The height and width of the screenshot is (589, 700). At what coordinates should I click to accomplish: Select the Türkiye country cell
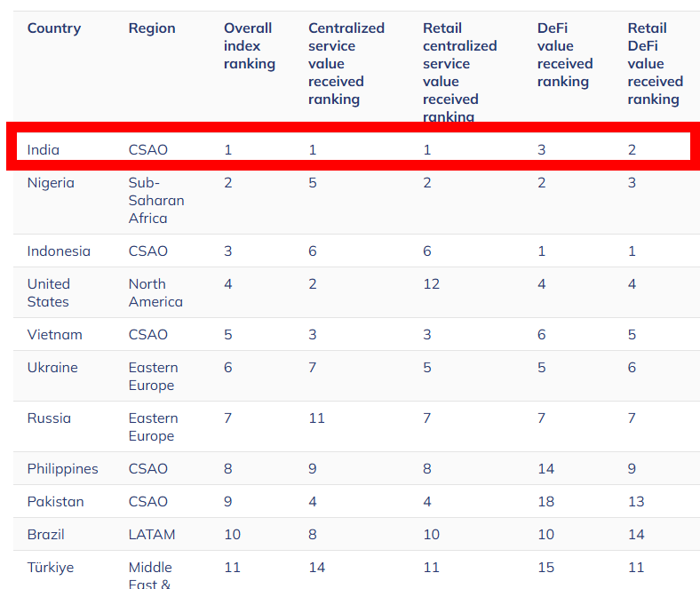pos(51,568)
